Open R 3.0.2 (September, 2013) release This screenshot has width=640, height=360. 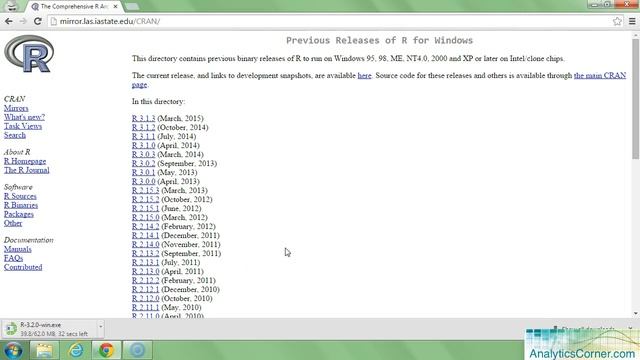click(143, 163)
